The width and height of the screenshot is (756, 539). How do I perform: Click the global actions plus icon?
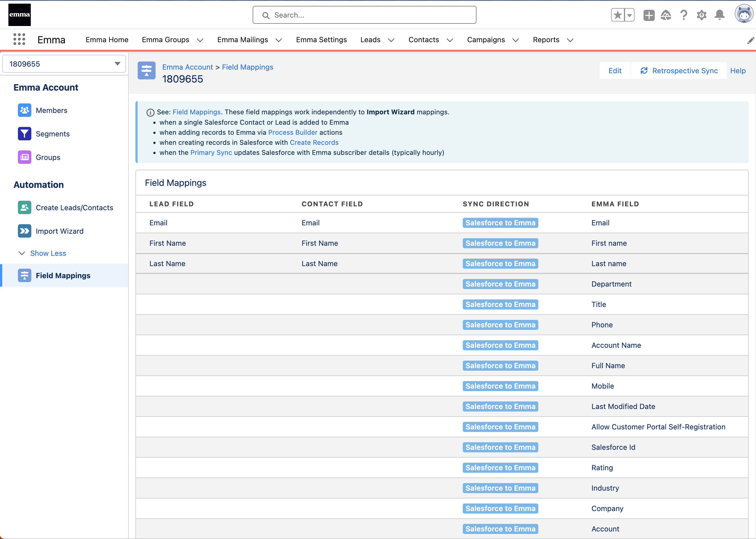pos(649,15)
